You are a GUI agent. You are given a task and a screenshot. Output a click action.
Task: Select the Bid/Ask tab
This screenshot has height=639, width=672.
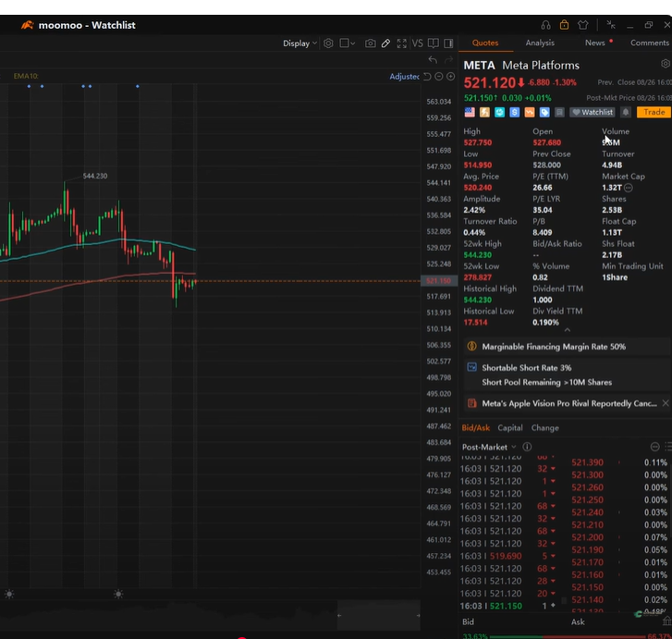point(476,428)
